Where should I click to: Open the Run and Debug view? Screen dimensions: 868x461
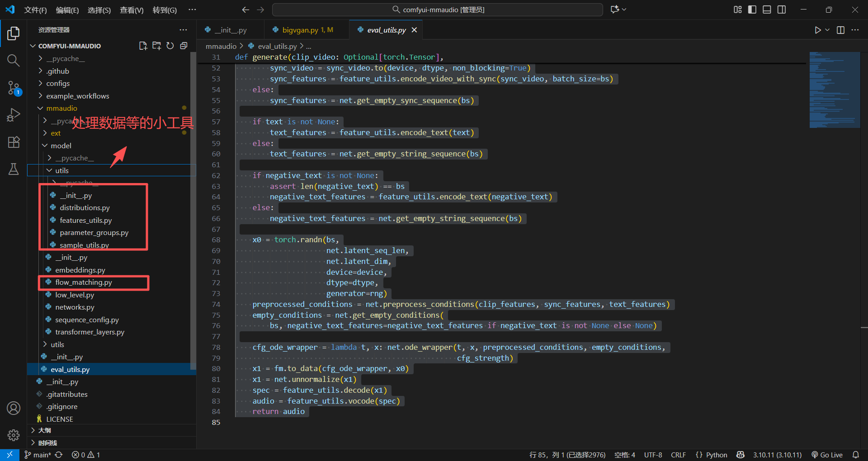coord(14,115)
